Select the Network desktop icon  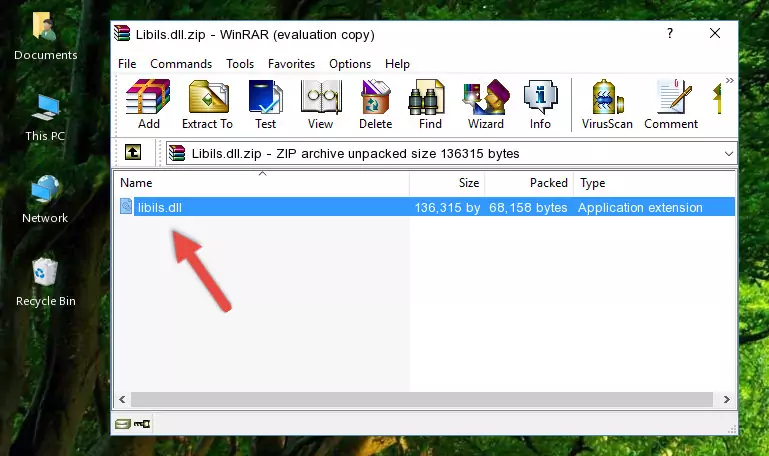[45, 200]
